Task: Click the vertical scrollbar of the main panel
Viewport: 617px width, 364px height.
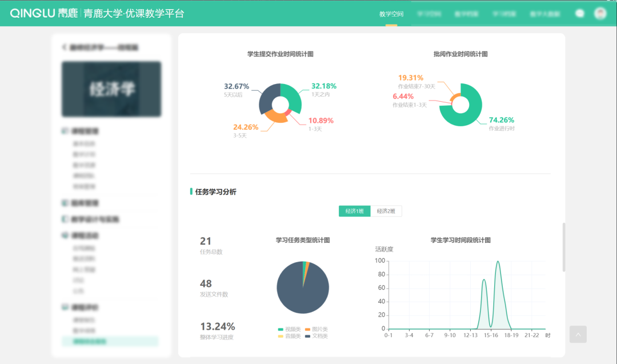Action: tap(564, 247)
